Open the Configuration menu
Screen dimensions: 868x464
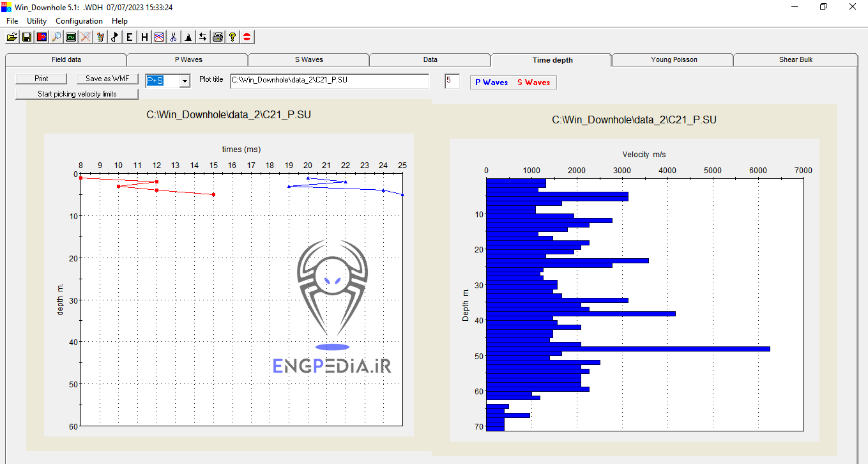click(79, 21)
